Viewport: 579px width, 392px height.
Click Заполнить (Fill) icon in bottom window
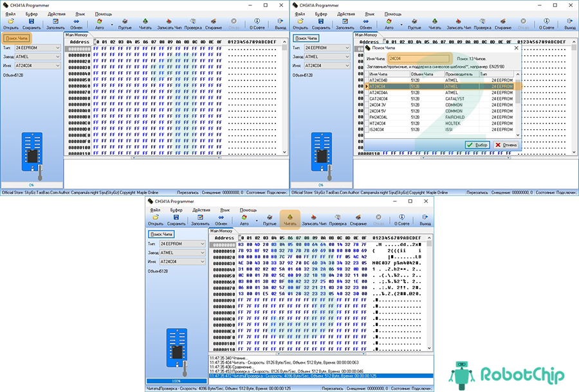[200, 220]
